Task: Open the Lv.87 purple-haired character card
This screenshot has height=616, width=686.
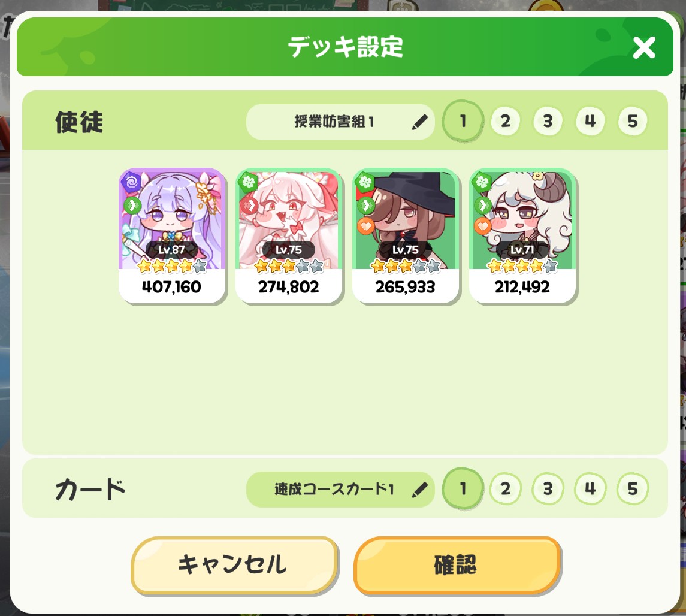Action: tap(172, 236)
